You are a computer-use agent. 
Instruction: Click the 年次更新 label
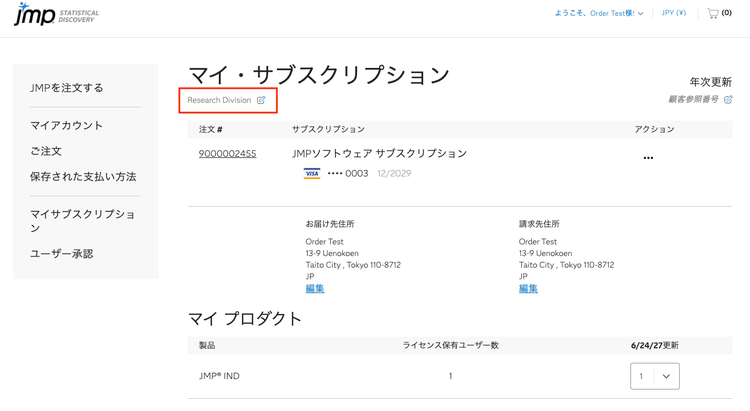(x=710, y=82)
